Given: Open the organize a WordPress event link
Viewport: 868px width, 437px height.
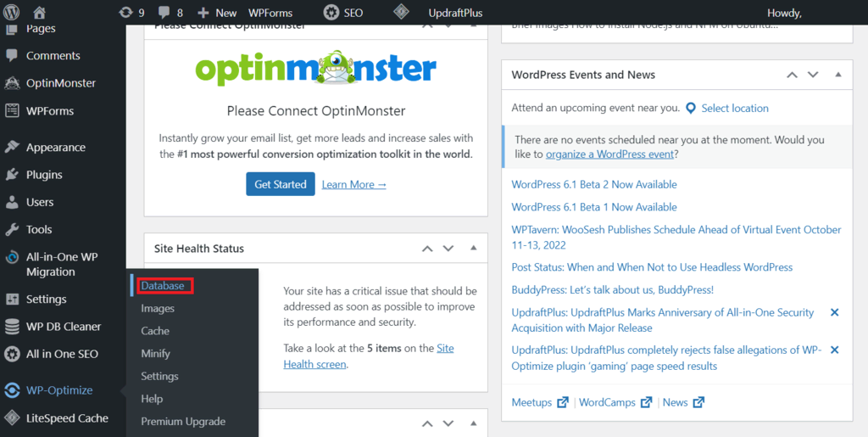Looking at the screenshot, I should (x=609, y=154).
